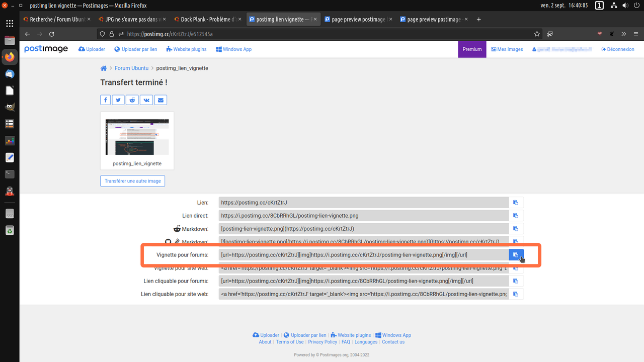Open the GNOME Shell integration extension

612,34
